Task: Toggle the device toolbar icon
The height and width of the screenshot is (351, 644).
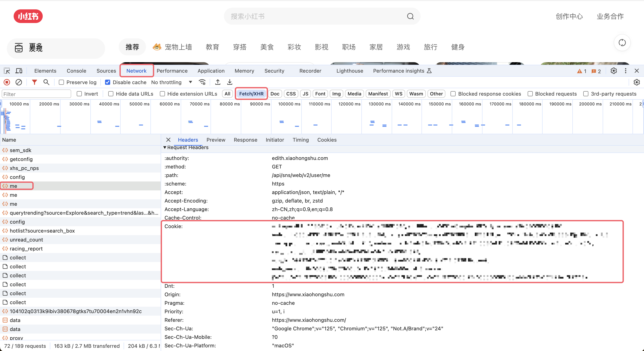Action: coord(19,71)
